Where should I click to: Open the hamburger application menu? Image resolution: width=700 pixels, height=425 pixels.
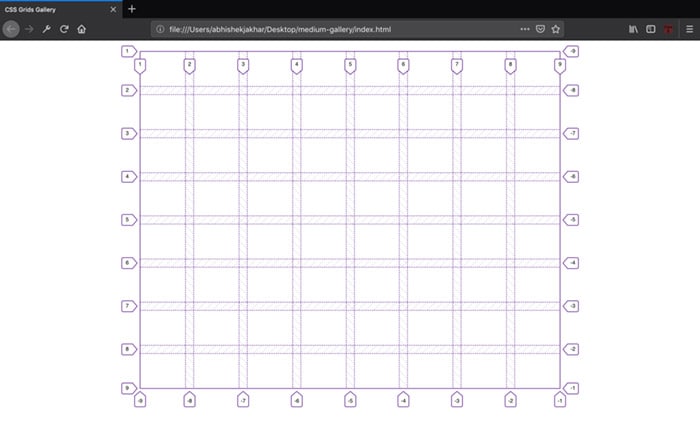(x=689, y=29)
